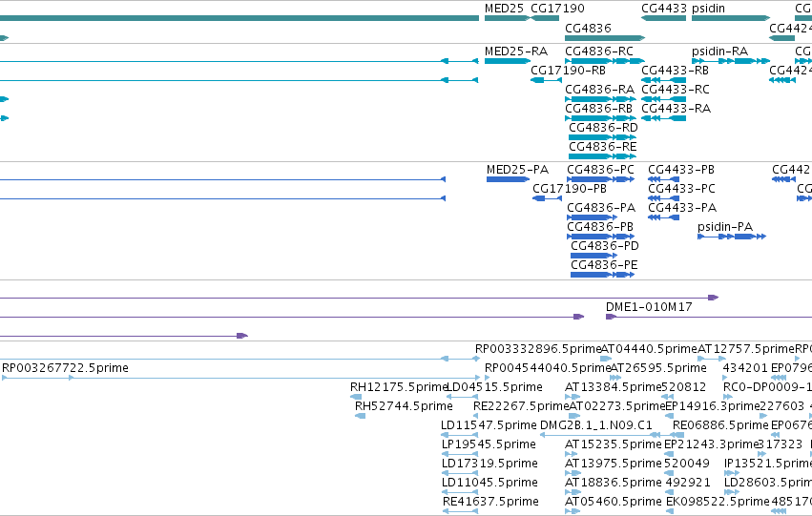Open transcript CG4836-RD

coord(603,128)
